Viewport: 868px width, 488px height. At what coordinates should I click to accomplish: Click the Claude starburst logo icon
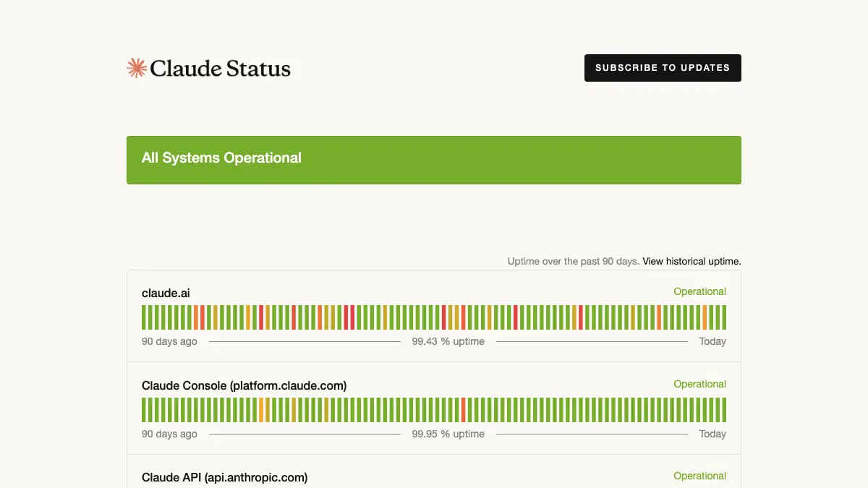(137, 68)
